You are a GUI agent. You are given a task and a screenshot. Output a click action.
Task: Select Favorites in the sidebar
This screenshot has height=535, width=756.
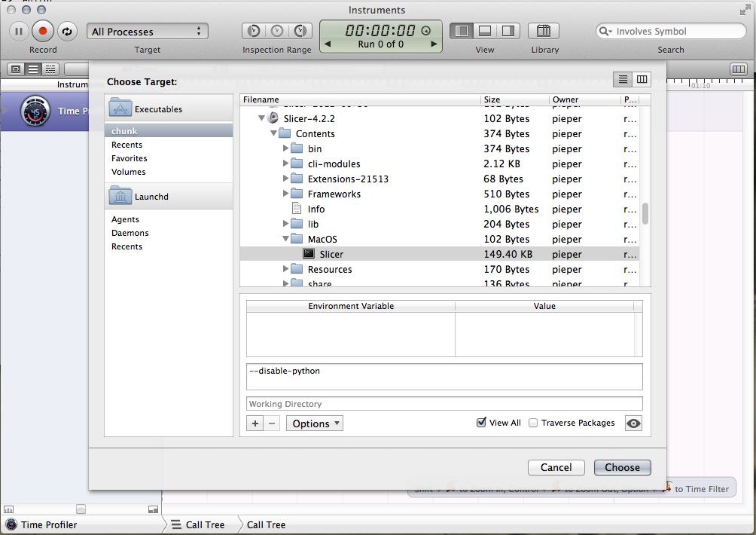point(130,158)
